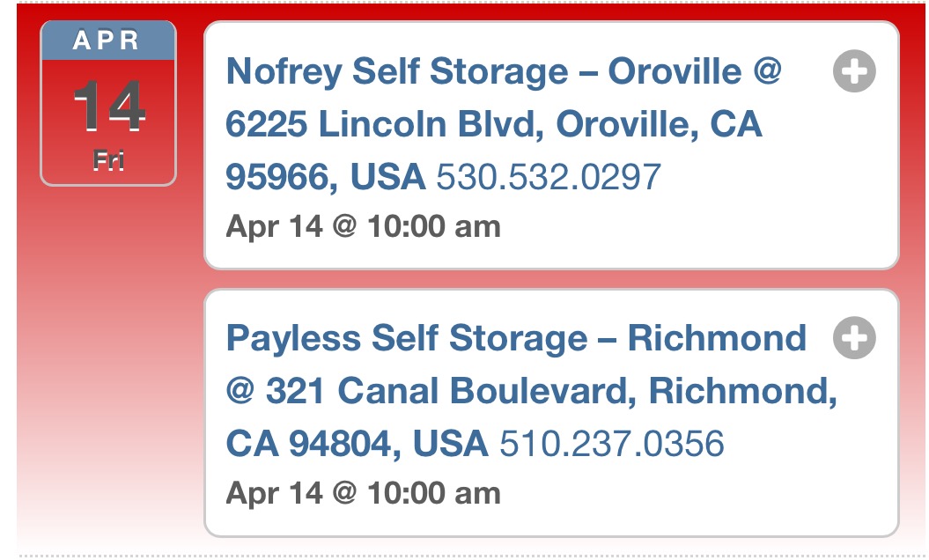
Task: Expand the Payless Self Storage event details
Action: pyautogui.click(x=853, y=338)
